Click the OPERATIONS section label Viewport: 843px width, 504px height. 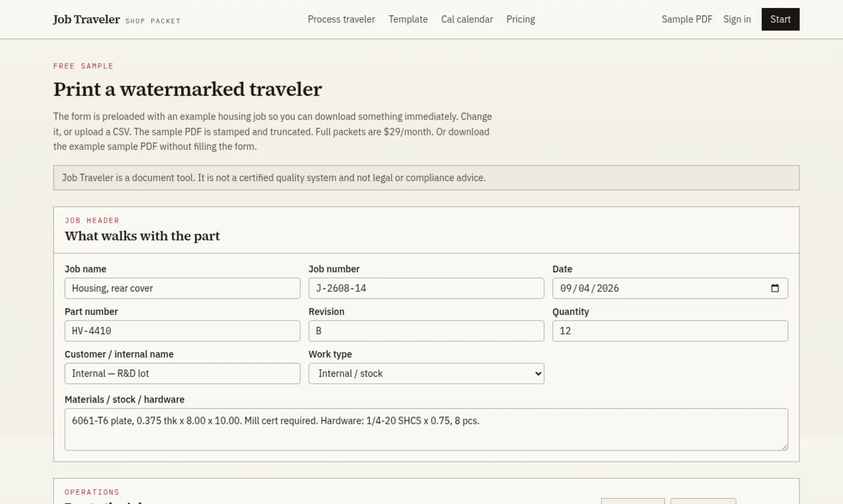tap(92, 492)
